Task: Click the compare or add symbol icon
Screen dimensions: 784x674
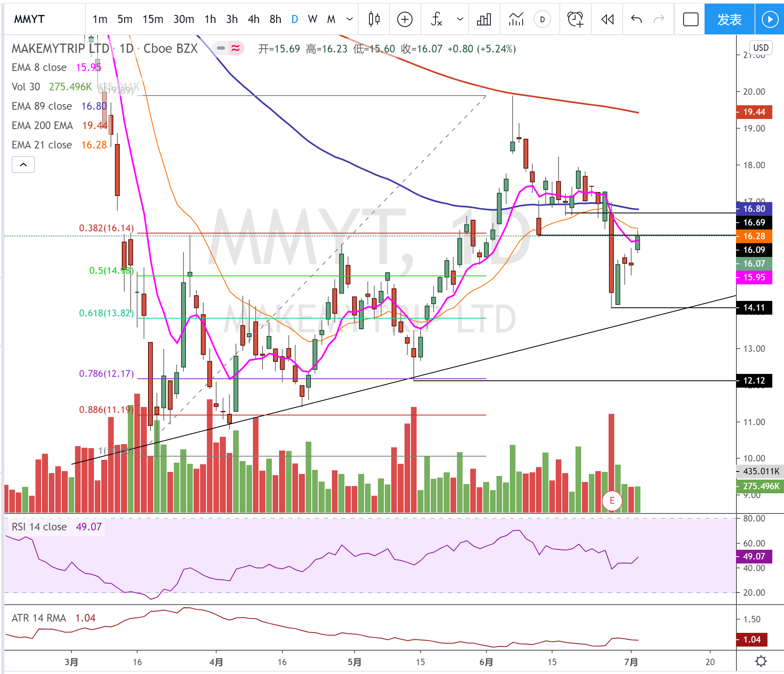Action: 405,19
